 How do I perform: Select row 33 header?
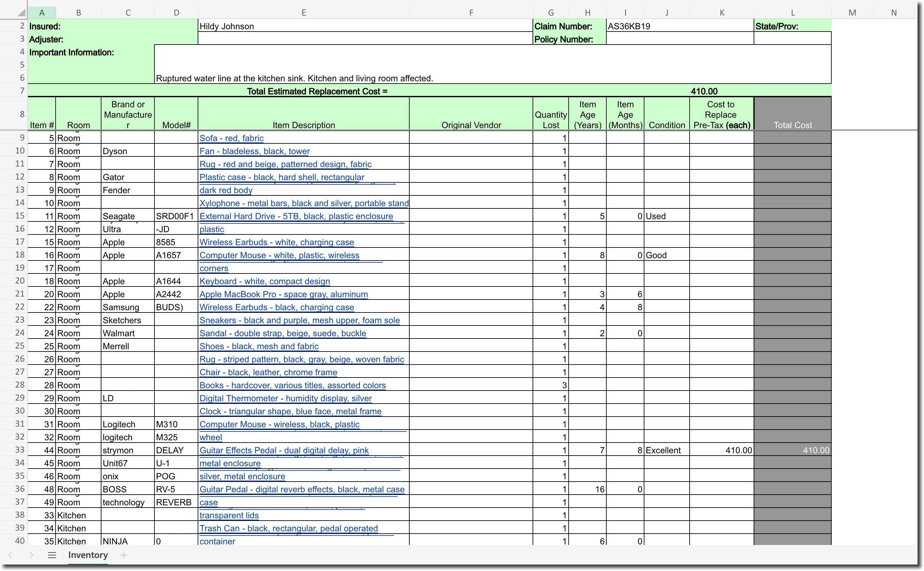14,450
